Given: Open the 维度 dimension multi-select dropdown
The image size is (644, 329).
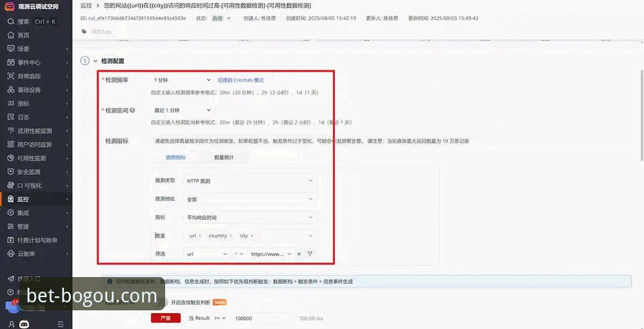Looking at the screenshot, I should coord(250,236).
